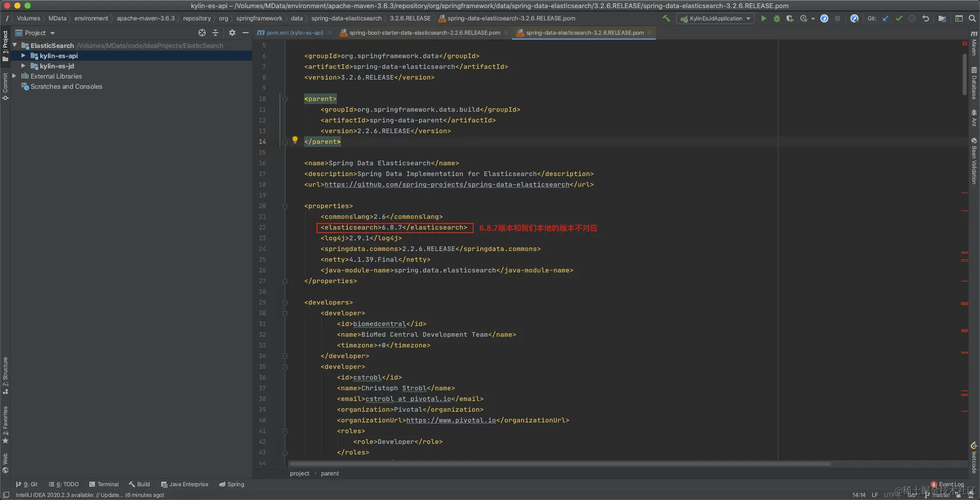Open the leetcode tool window
The width and height of the screenshot is (980, 500).
974,458
